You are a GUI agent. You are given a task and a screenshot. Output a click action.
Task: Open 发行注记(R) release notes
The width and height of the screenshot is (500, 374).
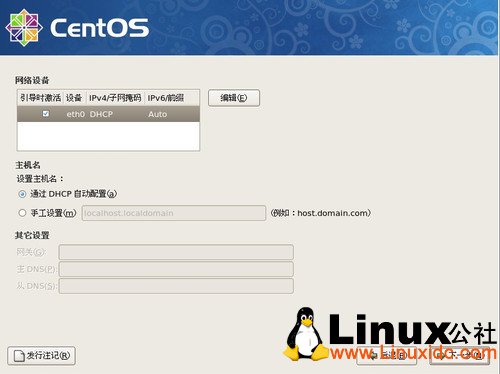coord(41,356)
